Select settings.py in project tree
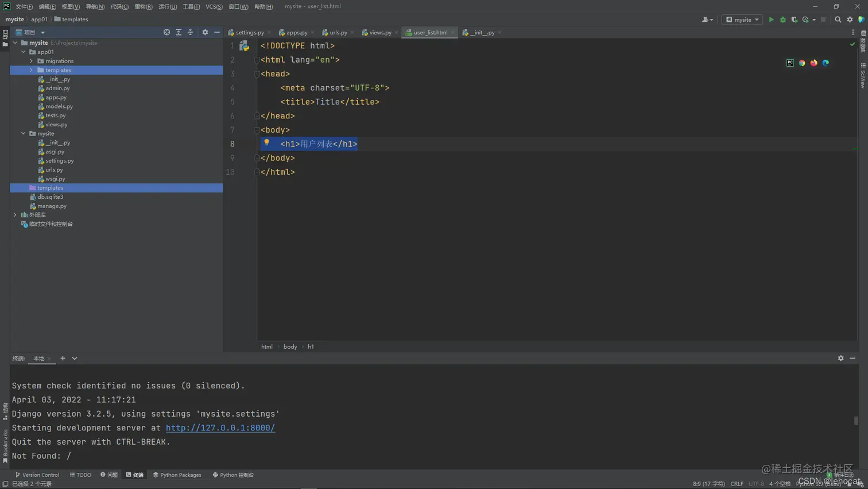The width and height of the screenshot is (868, 489). 59,161
